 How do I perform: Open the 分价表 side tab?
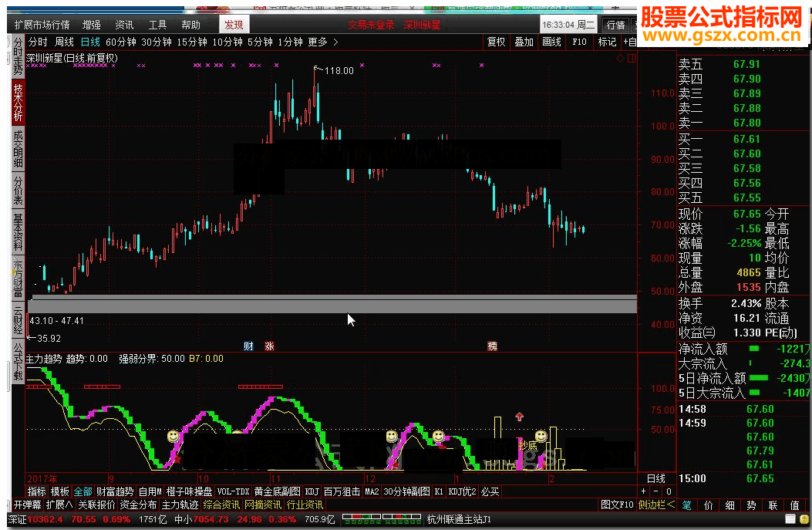click(19, 190)
